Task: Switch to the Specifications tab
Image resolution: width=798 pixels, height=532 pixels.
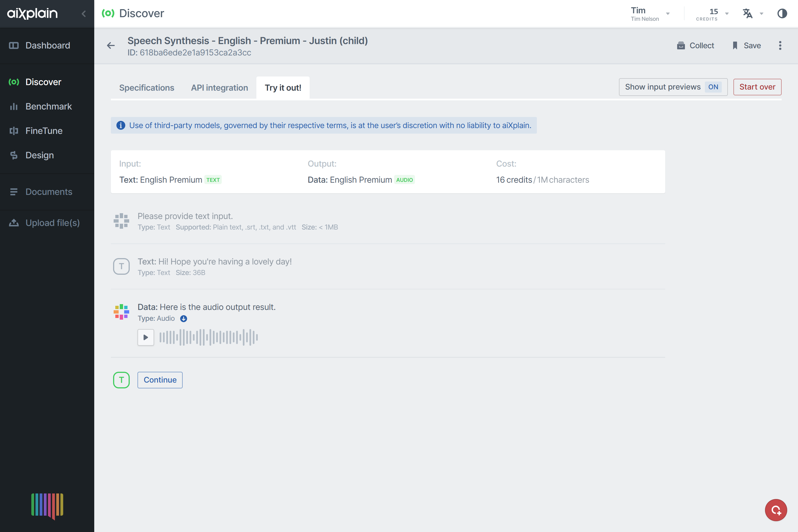Action: 147,88
